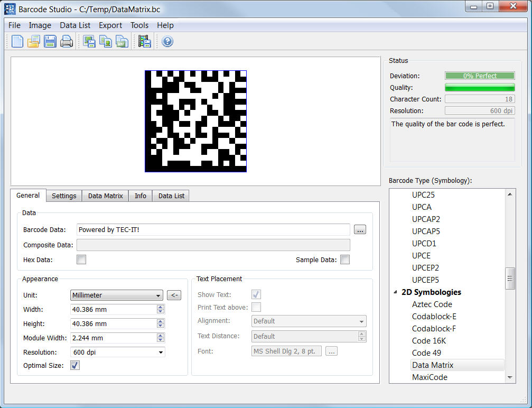Select UPCD1 barcode type
Viewport: 532px width, 408px height.
[424, 244]
